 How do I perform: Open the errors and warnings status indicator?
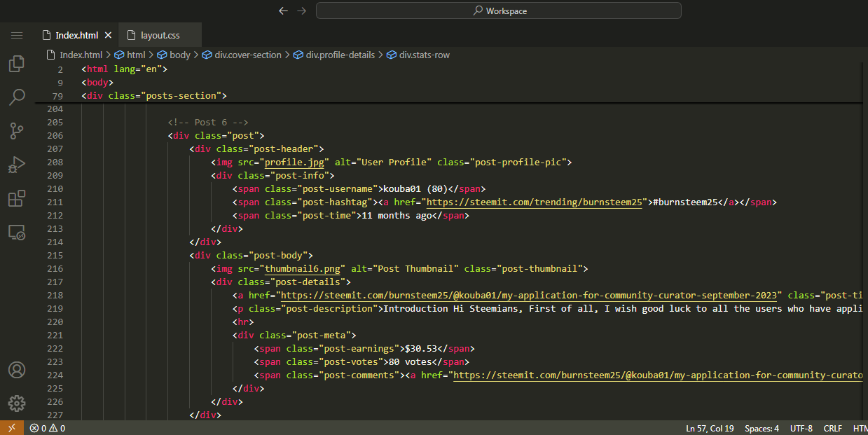point(48,428)
